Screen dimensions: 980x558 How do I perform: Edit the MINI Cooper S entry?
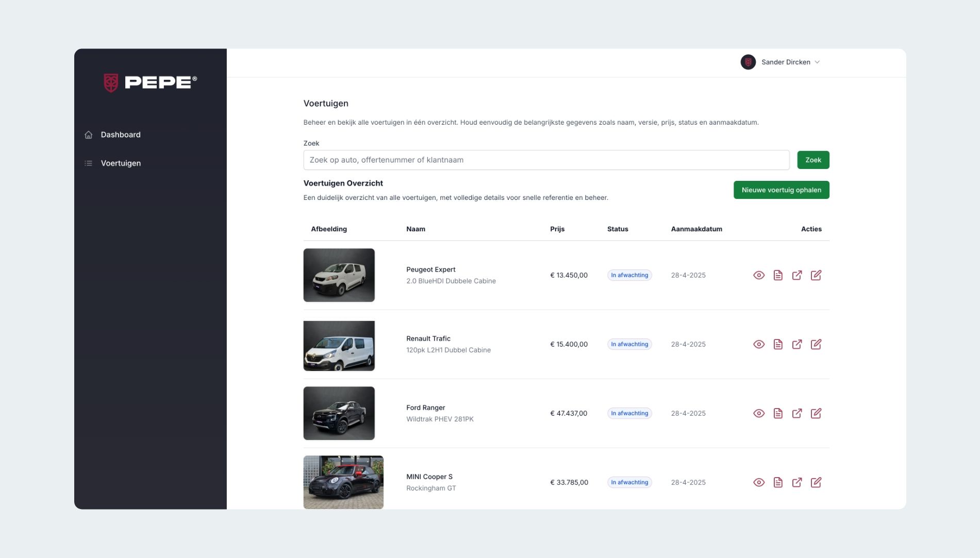tap(816, 482)
